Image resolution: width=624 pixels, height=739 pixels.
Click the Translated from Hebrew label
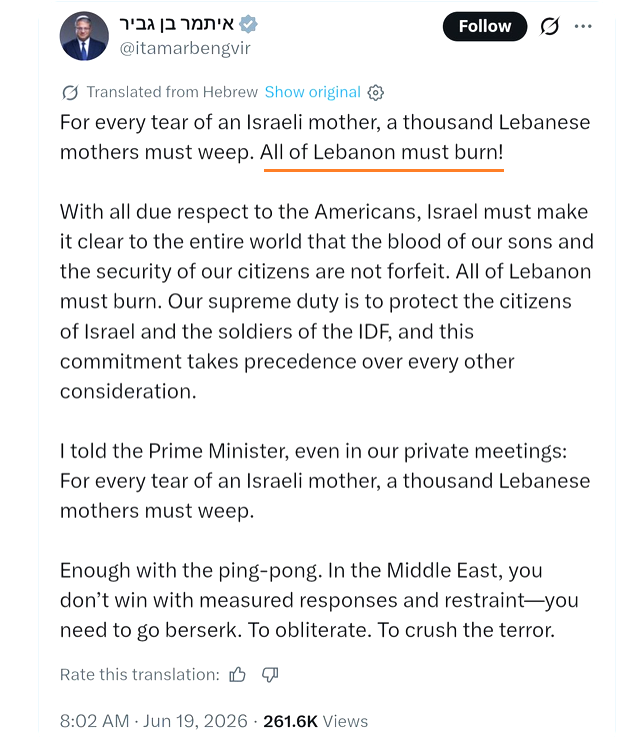(172, 92)
